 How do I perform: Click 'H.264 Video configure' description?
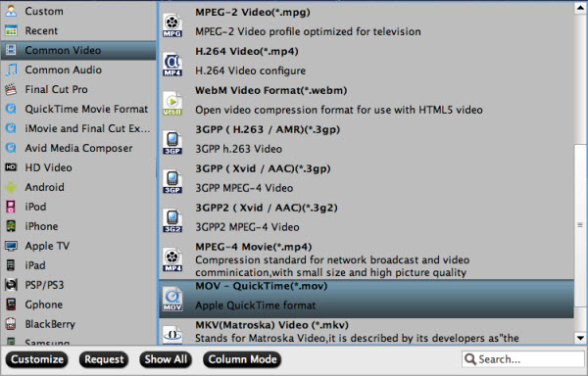(x=251, y=70)
